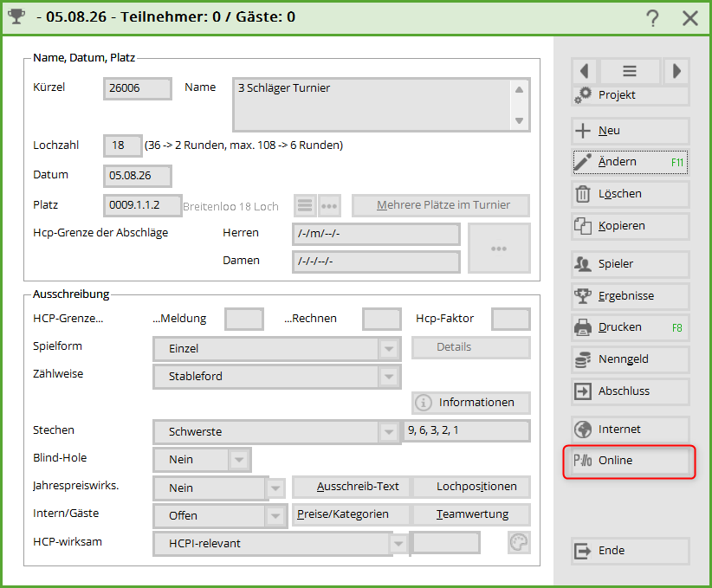The width and height of the screenshot is (712, 588).
Task: Click the help question mark
Action: [652, 18]
